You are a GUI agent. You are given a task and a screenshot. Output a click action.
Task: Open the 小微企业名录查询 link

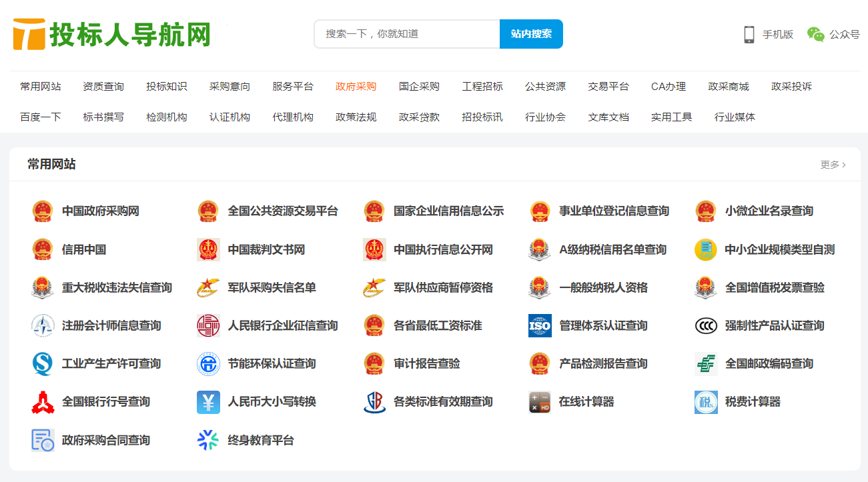(769, 211)
